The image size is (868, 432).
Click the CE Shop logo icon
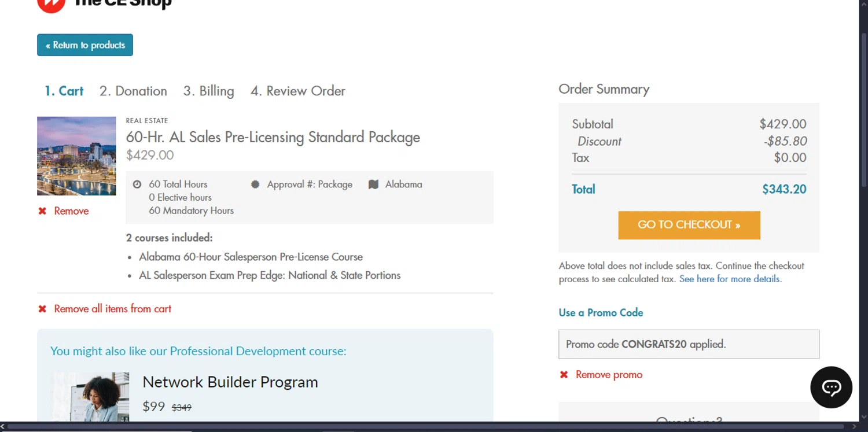(52, 5)
